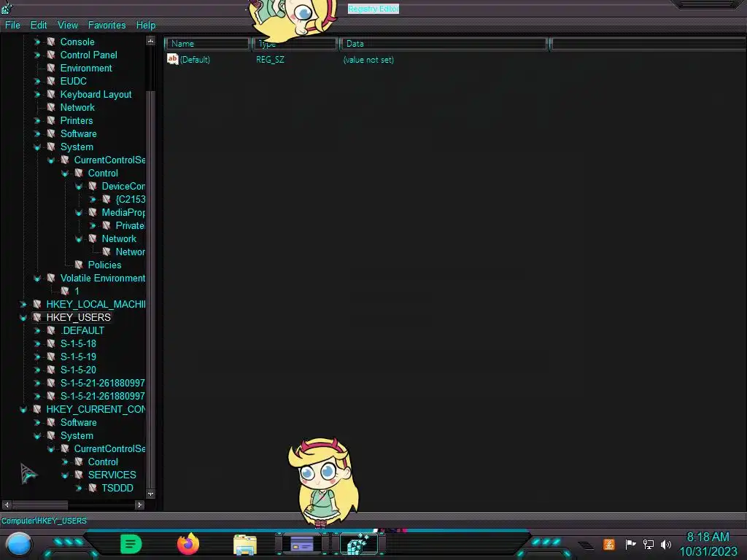The width and height of the screenshot is (747, 560).
Task: Click the .DEFAULT key folder icon
Action: click(x=51, y=330)
